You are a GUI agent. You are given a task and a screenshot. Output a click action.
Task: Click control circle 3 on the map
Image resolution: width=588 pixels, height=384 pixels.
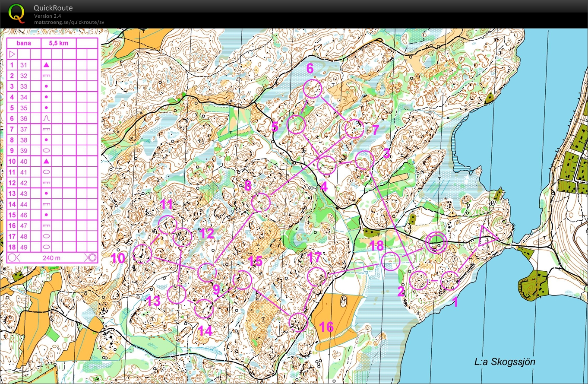364,160
